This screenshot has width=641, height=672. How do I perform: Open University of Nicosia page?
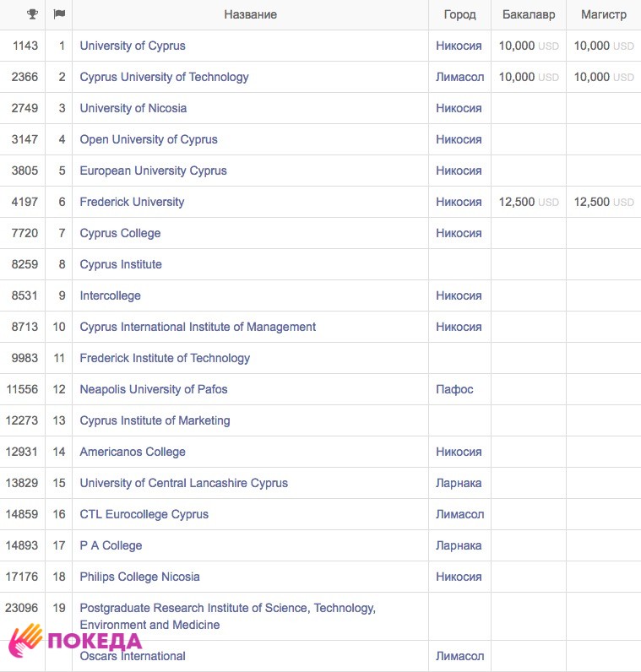pos(133,108)
